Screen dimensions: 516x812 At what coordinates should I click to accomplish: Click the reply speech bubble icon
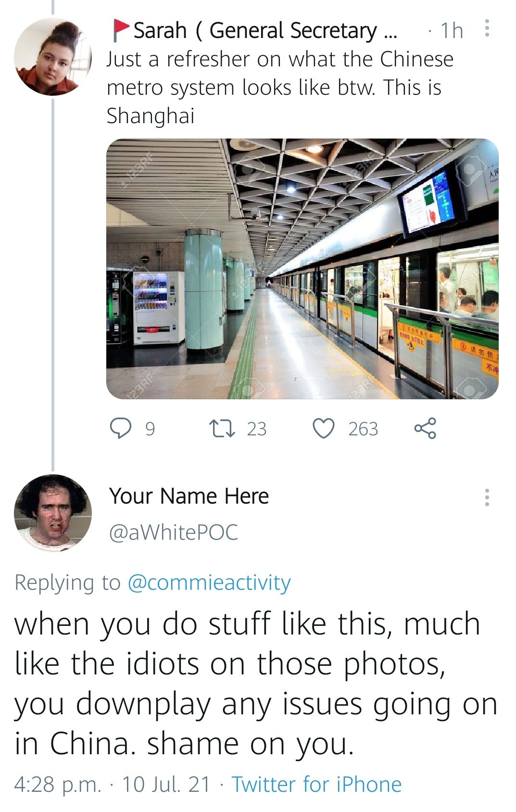120,428
